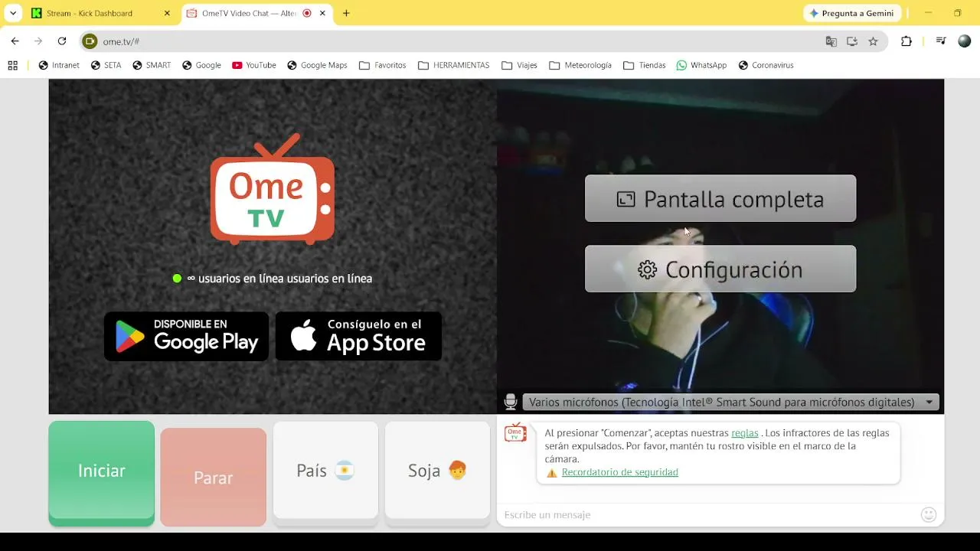
Task: Open the SMART bookmark
Action: tap(152, 65)
